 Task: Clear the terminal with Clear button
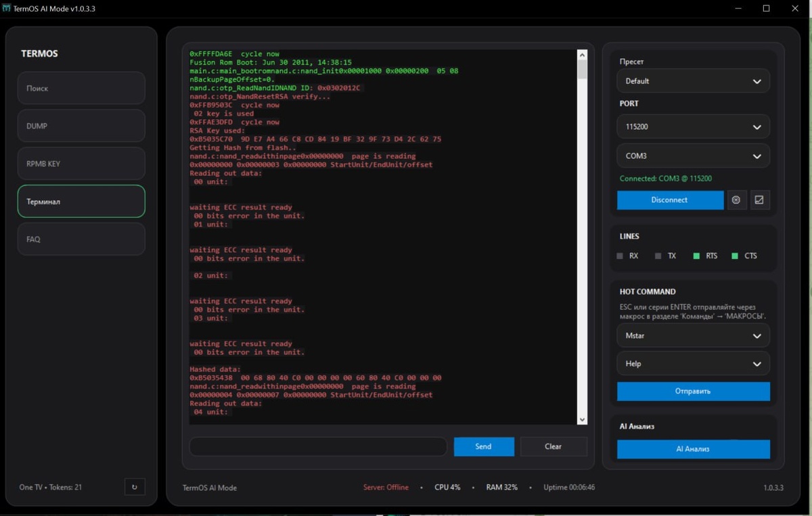554,446
